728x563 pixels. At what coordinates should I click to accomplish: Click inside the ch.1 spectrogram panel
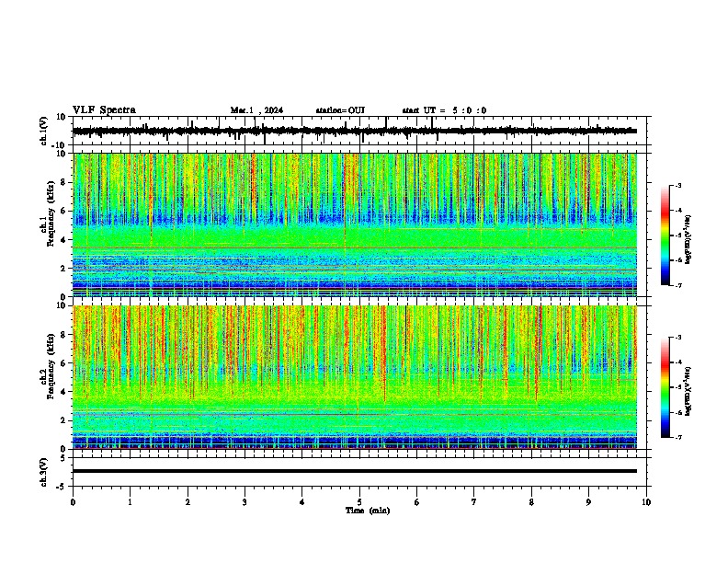(355, 224)
